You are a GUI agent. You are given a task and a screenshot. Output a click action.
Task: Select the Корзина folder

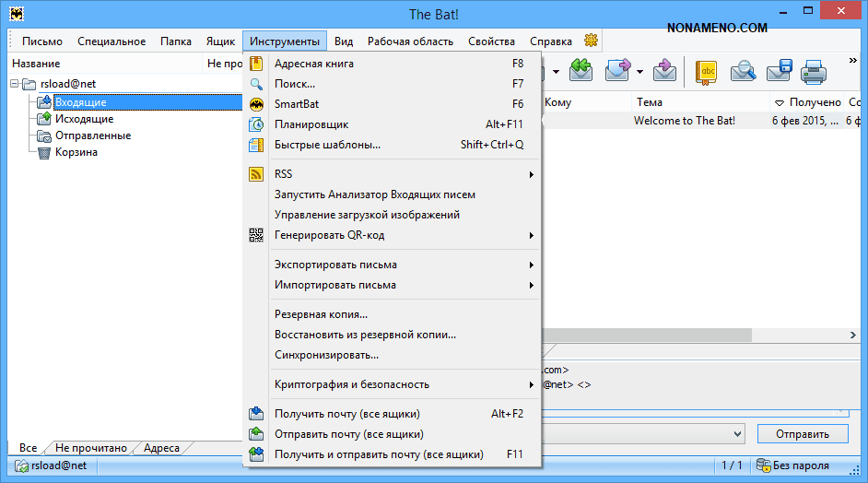pyautogui.click(x=76, y=152)
